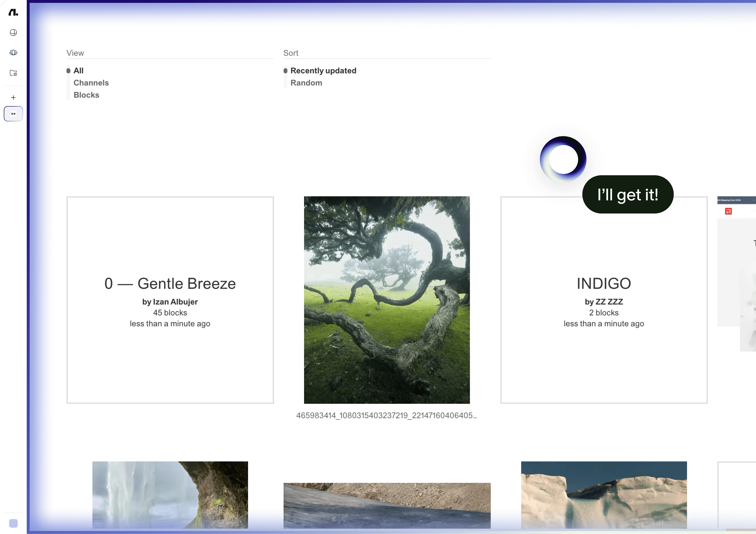Select the All view option
Screen dimensions: 756x534
tap(78, 71)
